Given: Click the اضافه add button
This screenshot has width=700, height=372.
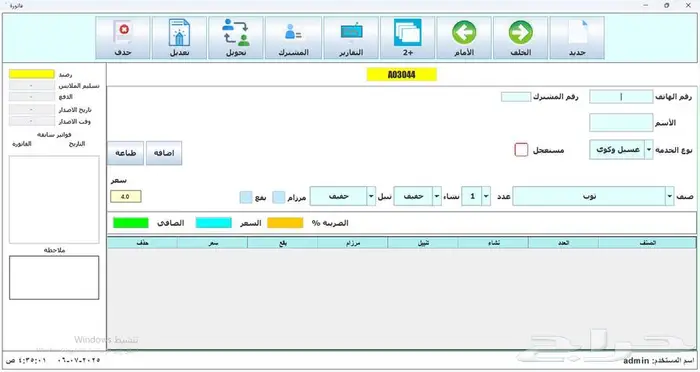Looking at the screenshot, I should coord(164,153).
